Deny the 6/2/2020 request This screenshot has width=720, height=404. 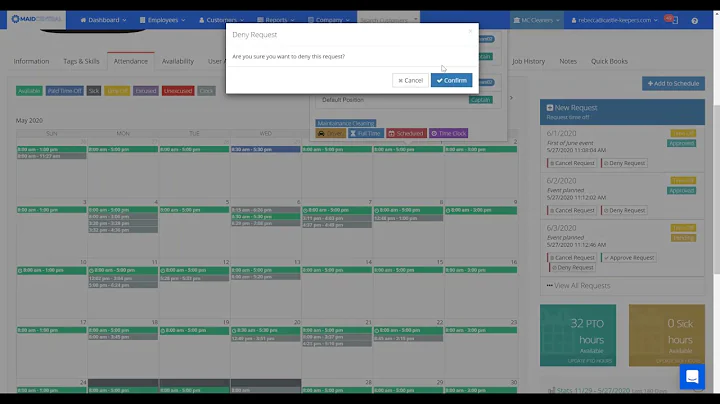click(x=624, y=210)
